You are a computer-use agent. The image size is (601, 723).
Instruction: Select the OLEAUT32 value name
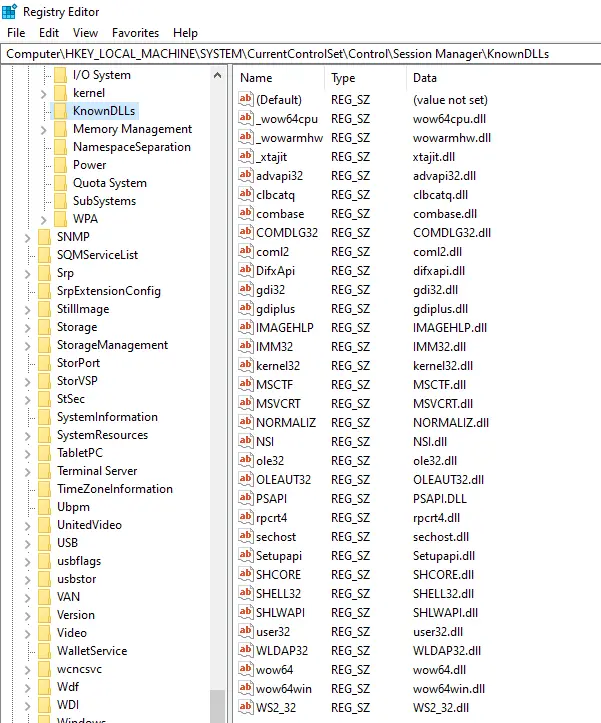tap(283, 480)
